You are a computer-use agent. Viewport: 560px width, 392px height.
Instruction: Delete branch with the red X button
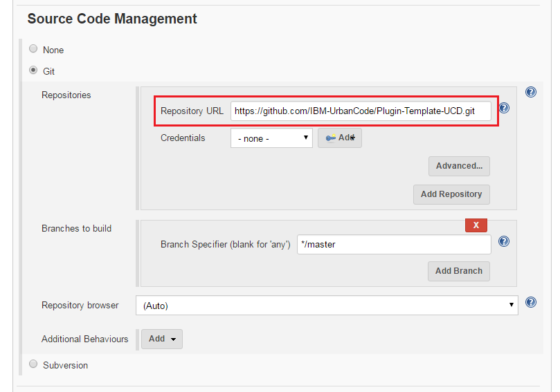[x=476, y=225]
